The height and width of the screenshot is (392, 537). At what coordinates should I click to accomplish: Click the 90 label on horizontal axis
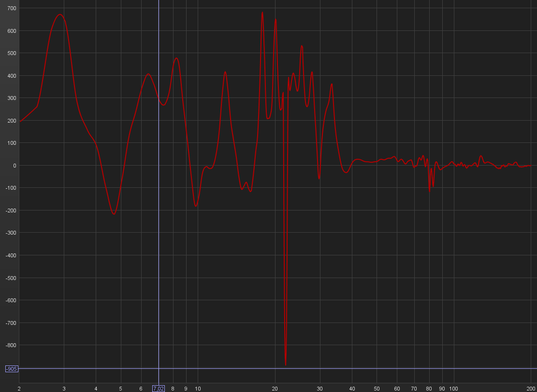[x=442, y=389]
